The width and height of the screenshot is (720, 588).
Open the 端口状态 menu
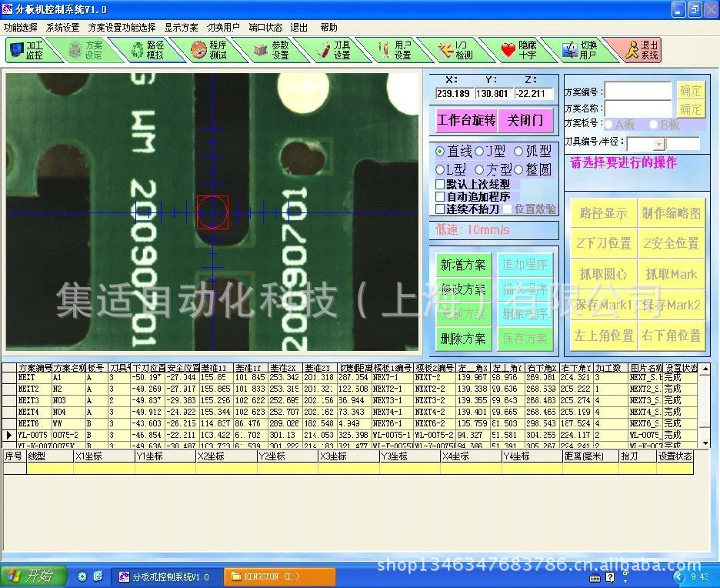pos(265,27)
